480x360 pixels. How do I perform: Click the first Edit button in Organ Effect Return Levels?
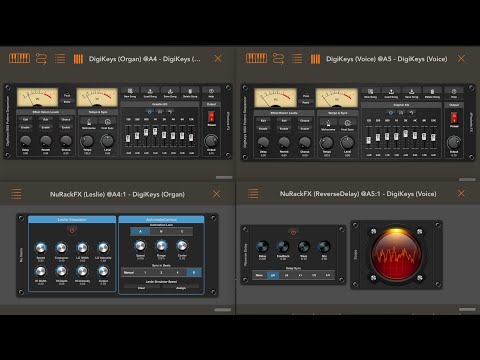click(25, 119)
